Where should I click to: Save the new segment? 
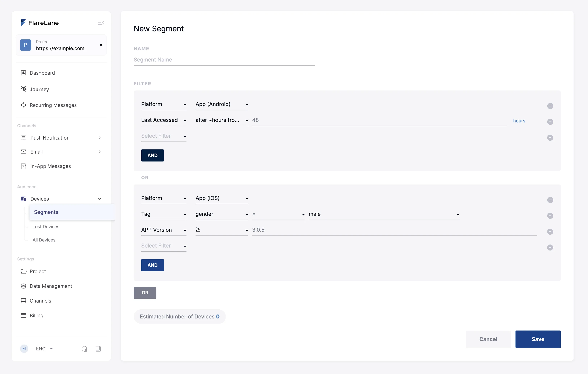(x=538, y=339)
